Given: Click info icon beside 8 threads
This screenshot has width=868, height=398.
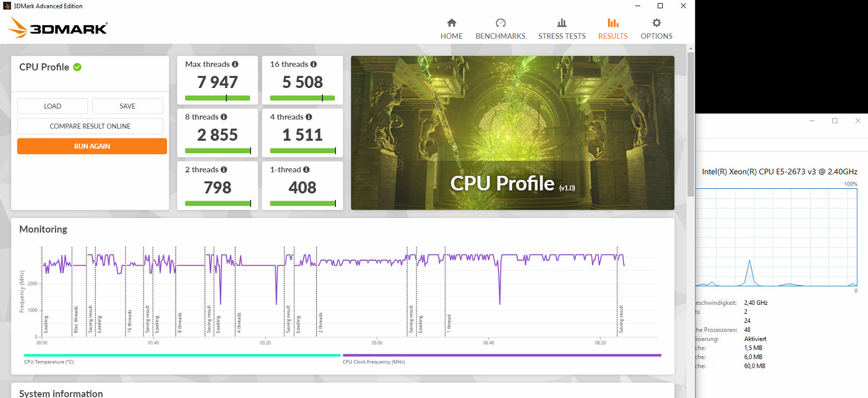Looking at the screenshot, I should click(x=224, y=117).
